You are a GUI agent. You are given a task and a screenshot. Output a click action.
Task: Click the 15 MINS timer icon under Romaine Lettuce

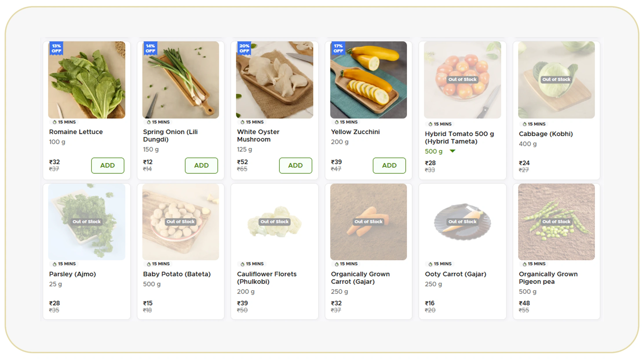[x=54, y=122]
